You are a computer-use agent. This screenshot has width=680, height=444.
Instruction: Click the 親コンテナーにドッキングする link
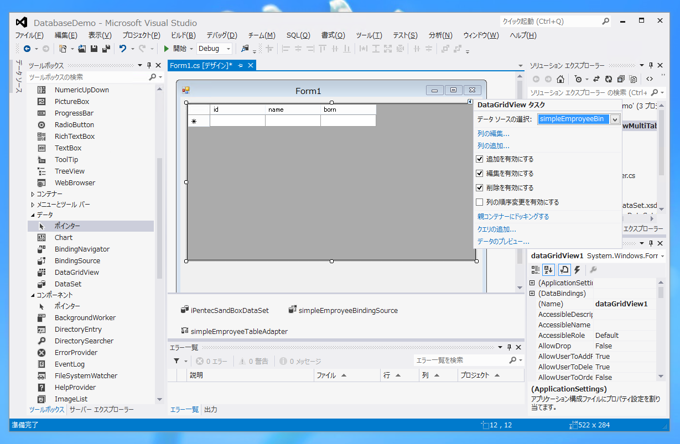513,216
